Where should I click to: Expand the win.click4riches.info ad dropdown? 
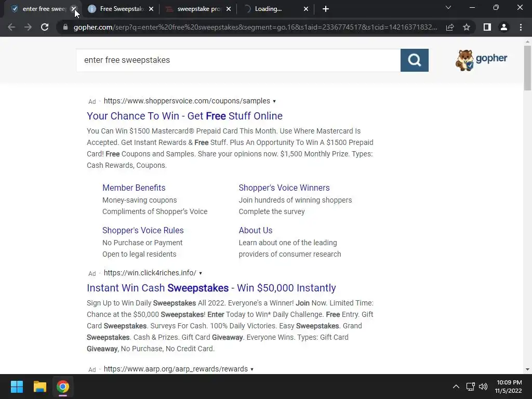coord(201,273)
